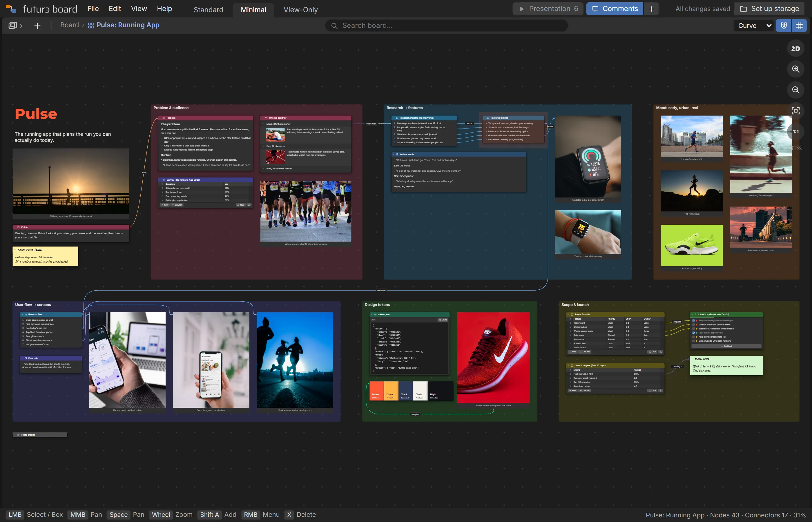The image size is (812, 522).
Task: Switch to the Standard tab
Action: 209,10
